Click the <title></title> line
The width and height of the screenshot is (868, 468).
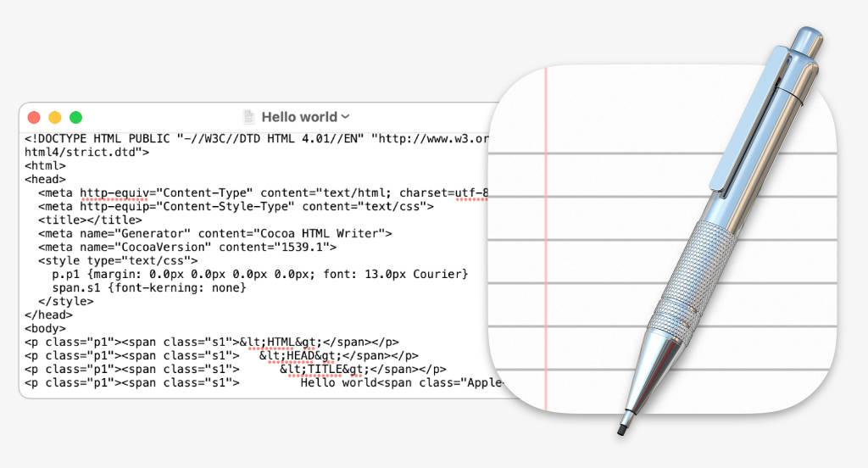pyautogui.click(x=90, y=220)
